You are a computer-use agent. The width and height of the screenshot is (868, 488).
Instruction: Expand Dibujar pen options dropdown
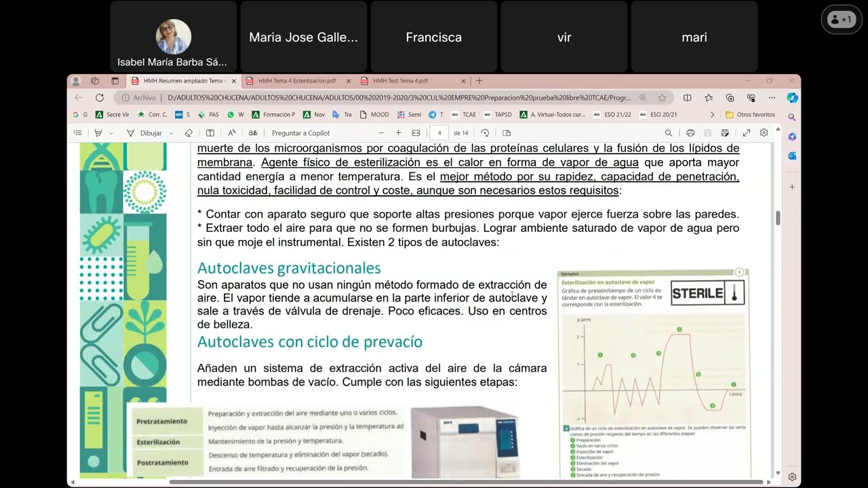[171, 133]
